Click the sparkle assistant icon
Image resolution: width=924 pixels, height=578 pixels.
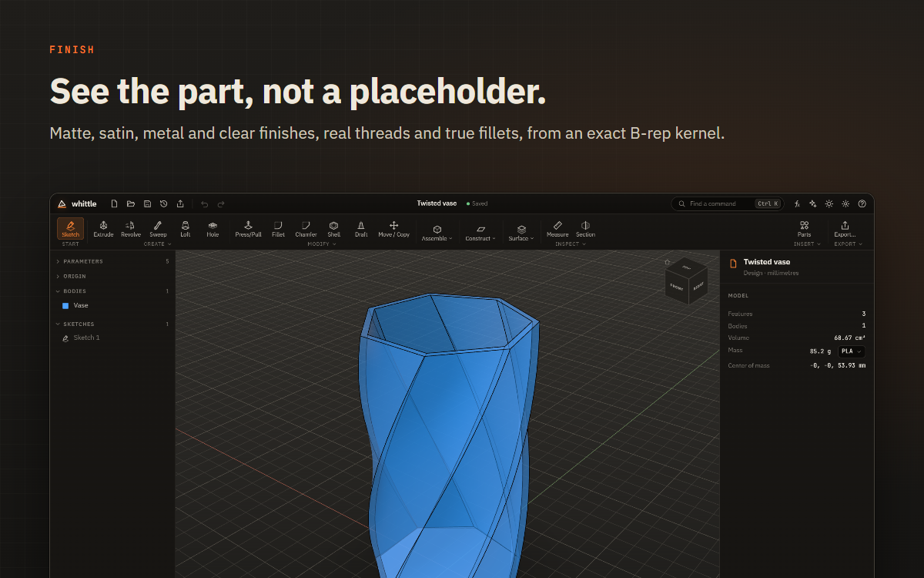pos(813,203)
